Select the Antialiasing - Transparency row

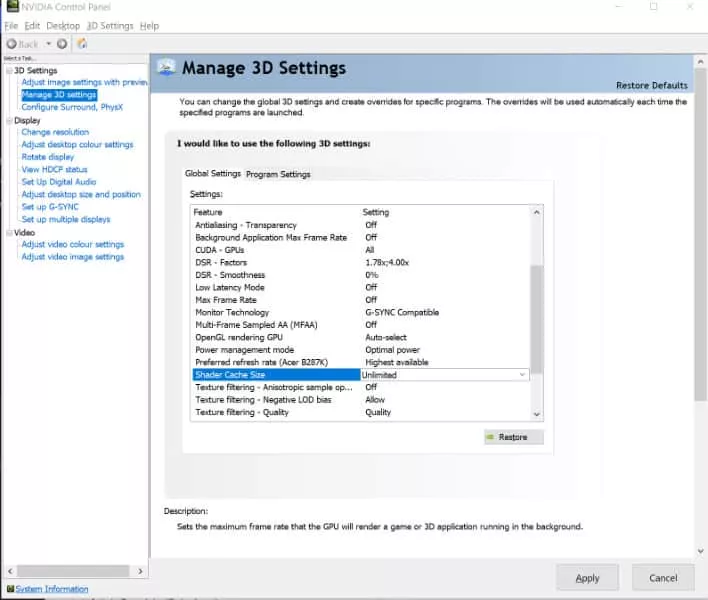coord(361,225)
